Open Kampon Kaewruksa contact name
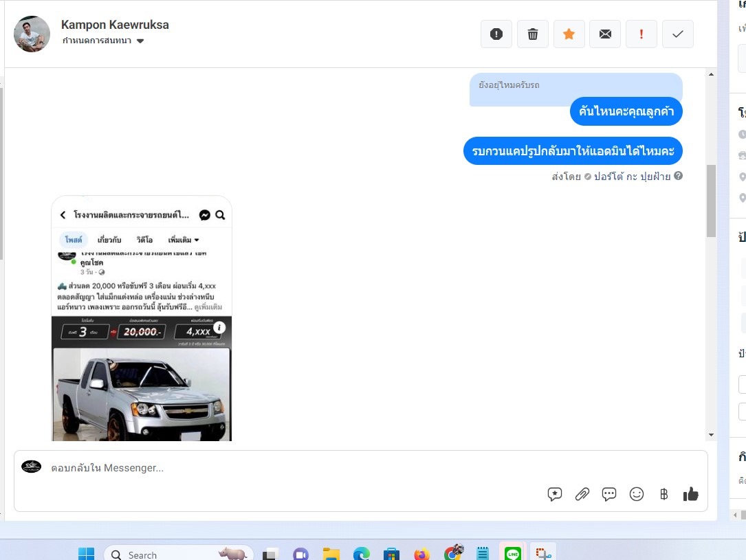The width and height of the screenshot is (746, 560). (x=115, y=25)
